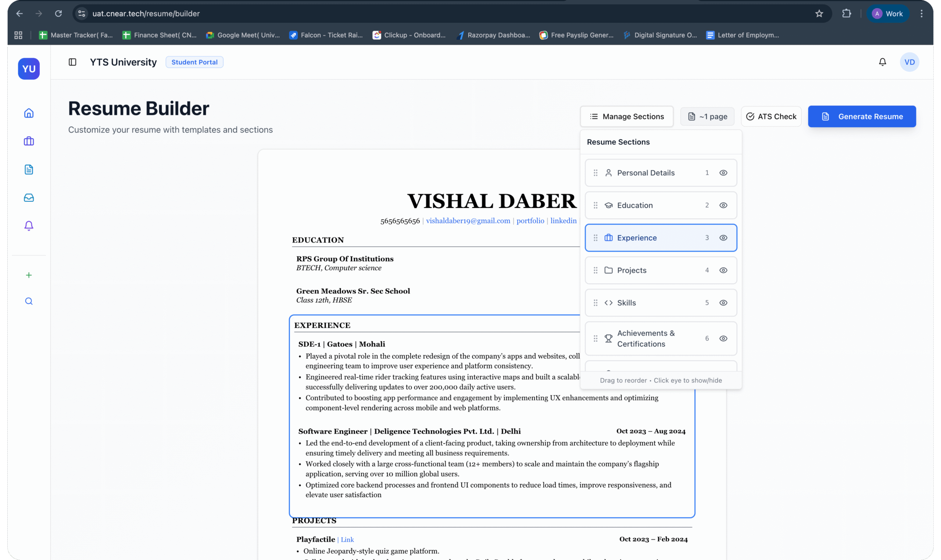941x560 pixels.
Task: Click the green plus icon in sidebar
Action: [29, 275]
